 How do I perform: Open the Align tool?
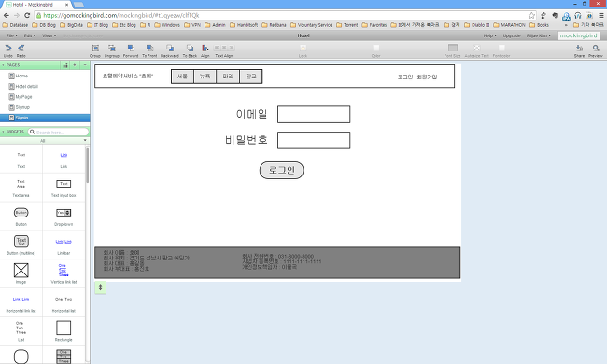[205, 48]
